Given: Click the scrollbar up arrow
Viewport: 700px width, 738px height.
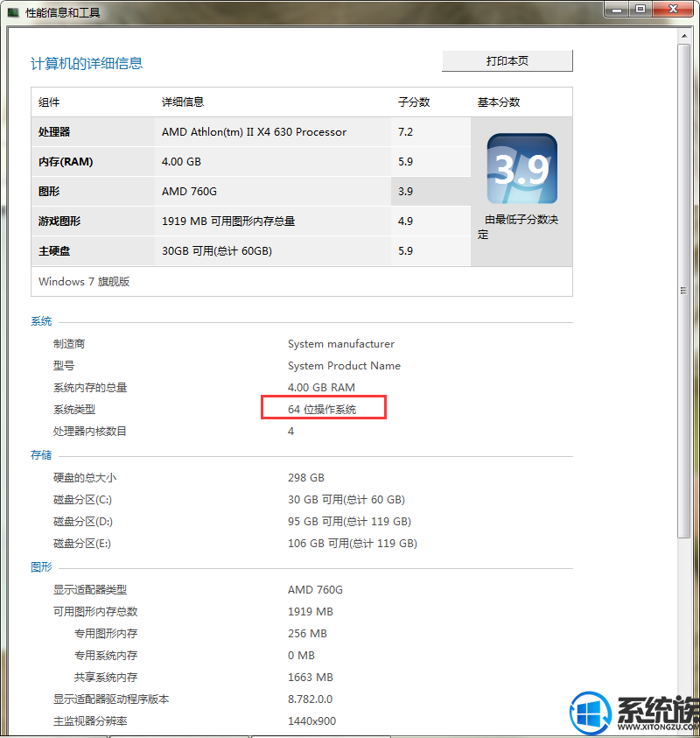Looking at the screenshot, I should coord(684,36).
